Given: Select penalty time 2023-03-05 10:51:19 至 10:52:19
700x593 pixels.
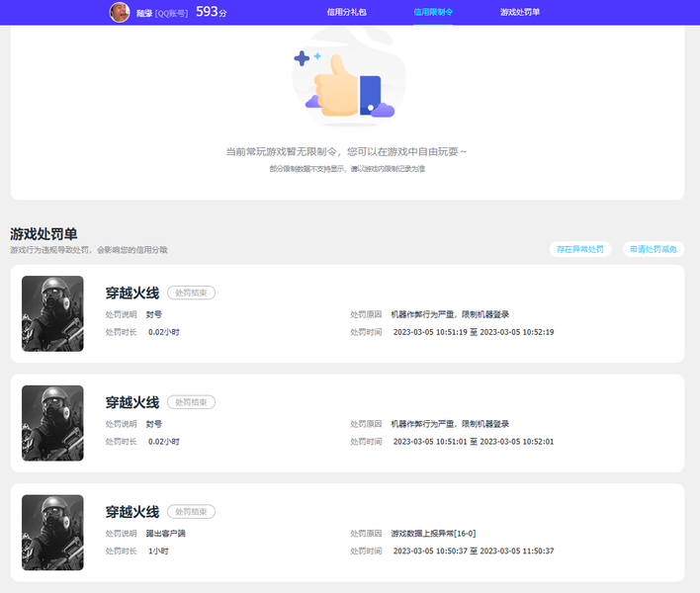Looking at the screenshot, I should tap(474, 332).
